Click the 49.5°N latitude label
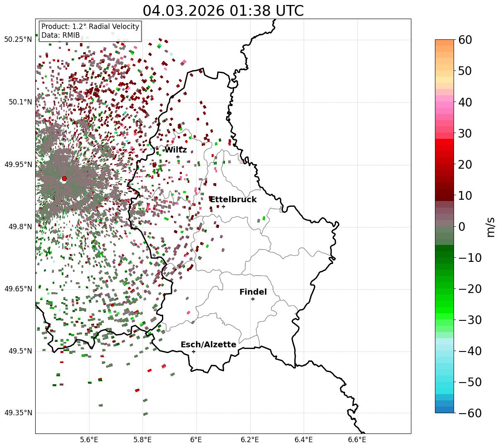The width and height of the screenshot is (500, 448). (x=20, y=351)
